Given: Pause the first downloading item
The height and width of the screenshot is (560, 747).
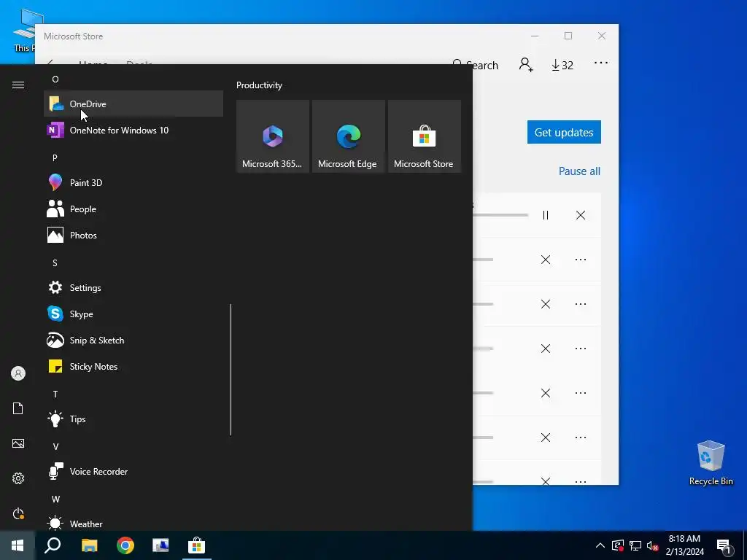Looking at the screenshot, I should [546, 215].
